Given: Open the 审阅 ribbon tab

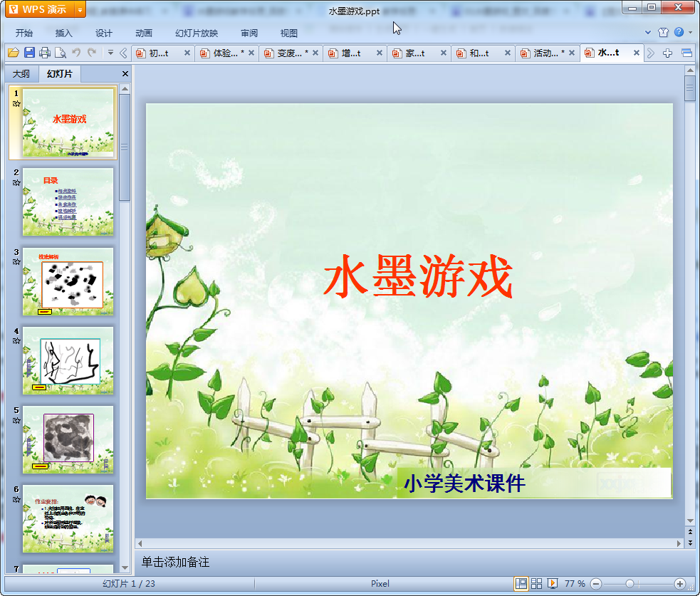Looking at the screenshot, I should 249,33.
